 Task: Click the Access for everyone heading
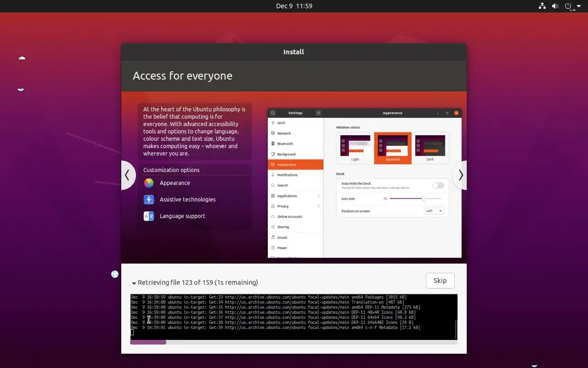pyautogui.click(x=182, y=76)
